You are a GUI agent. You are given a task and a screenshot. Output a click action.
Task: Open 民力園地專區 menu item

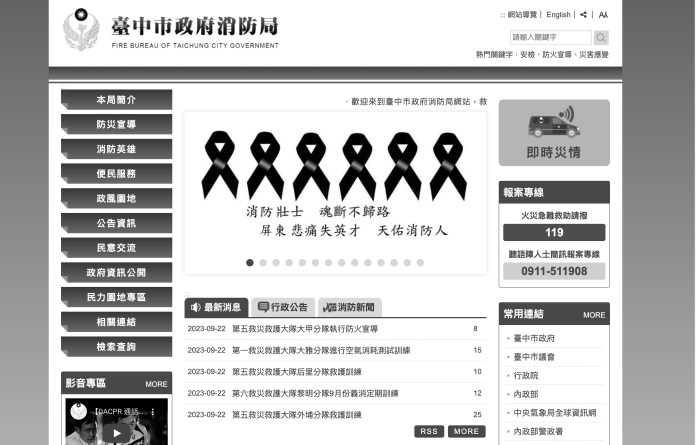coord(116,297)
